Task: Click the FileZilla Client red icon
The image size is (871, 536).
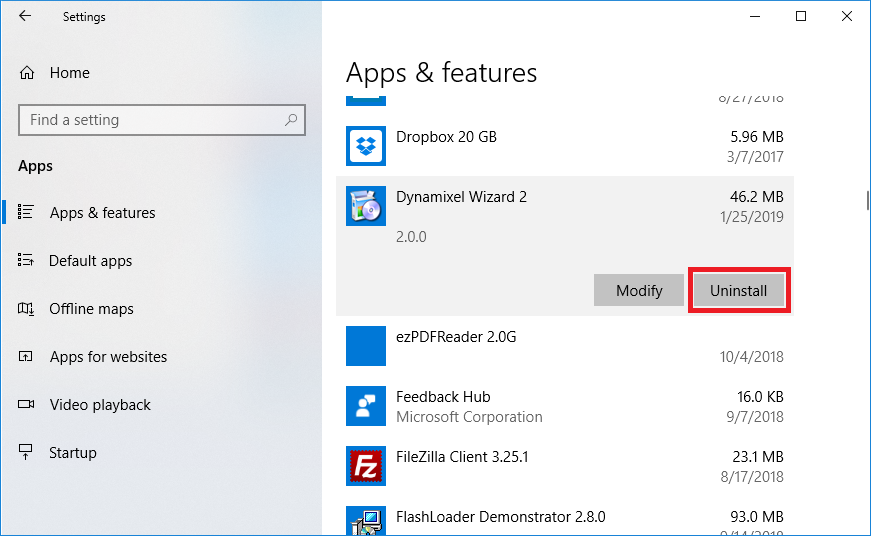Action: tap(366, 466)
